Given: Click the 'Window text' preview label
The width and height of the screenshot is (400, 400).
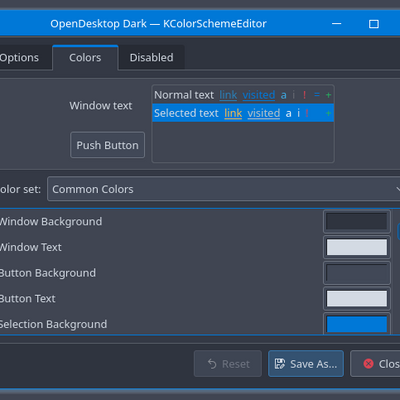Looking at the screenshot, I should click(x=101, y=106).
